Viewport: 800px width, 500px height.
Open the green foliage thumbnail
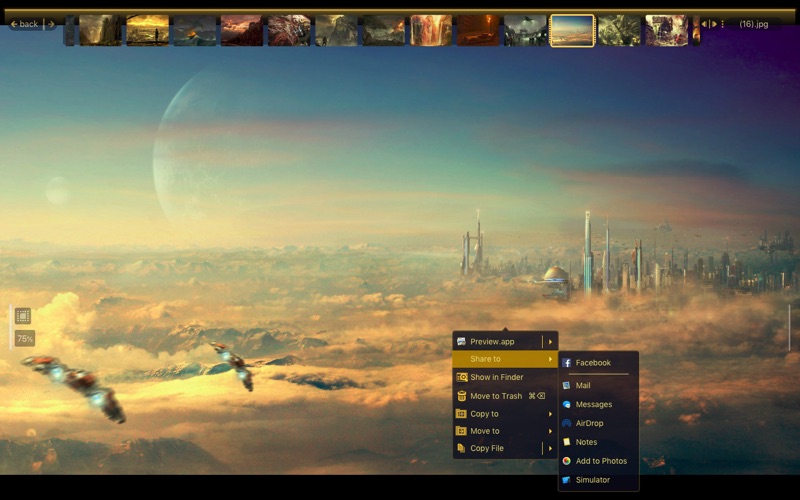pos(619,31)
